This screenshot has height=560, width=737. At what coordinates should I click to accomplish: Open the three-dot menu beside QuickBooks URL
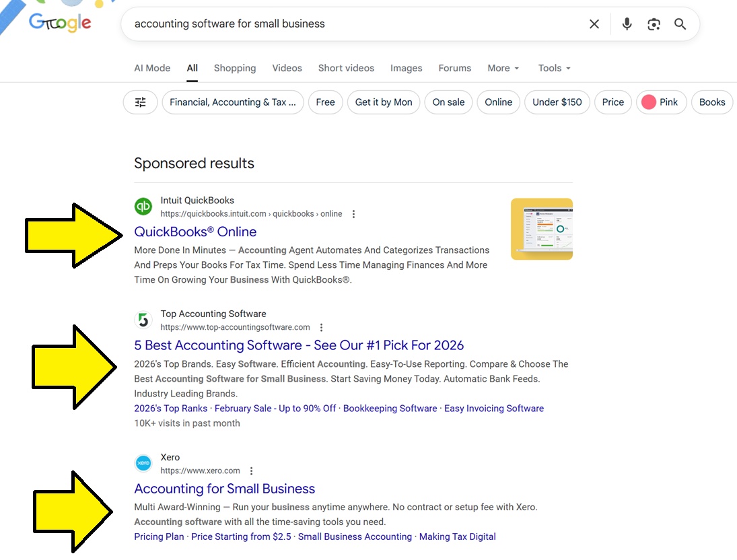coord(354,214)
